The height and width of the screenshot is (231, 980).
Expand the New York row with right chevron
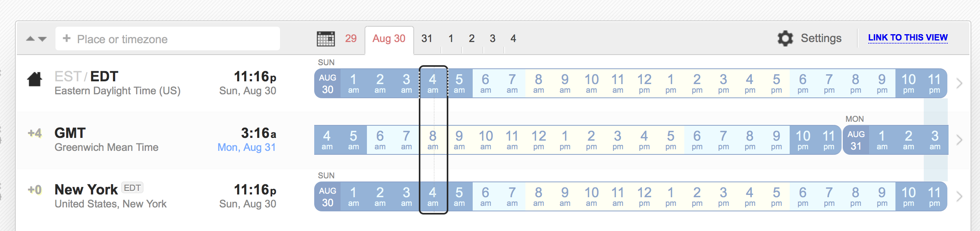click(959, 196)
